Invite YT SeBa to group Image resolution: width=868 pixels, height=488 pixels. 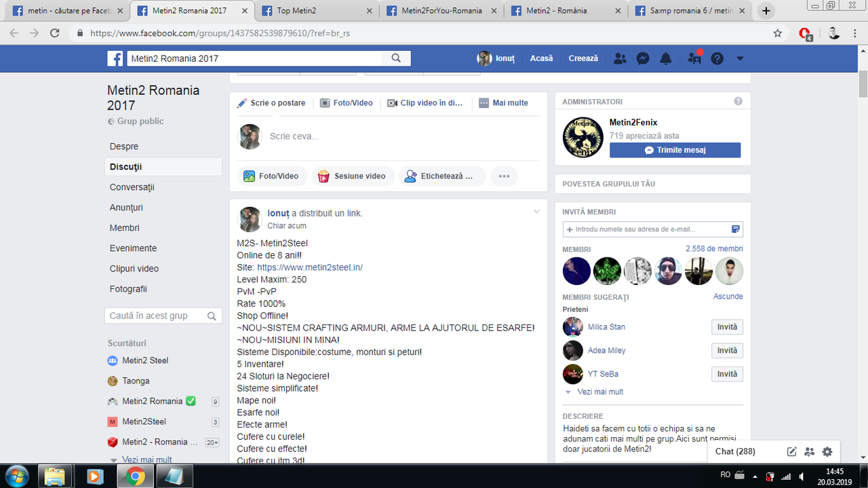click(x=727, y=374)
